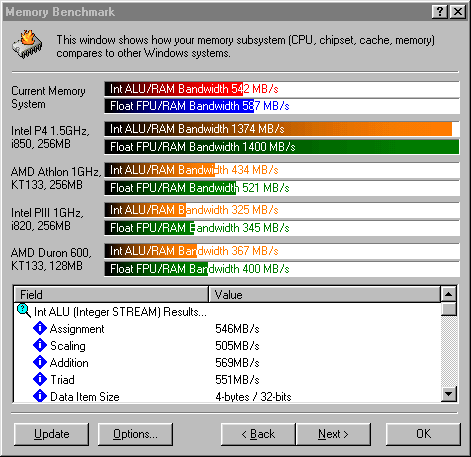Click the Value column header
This screenshot has width=471, height=457.
(324, 294)
